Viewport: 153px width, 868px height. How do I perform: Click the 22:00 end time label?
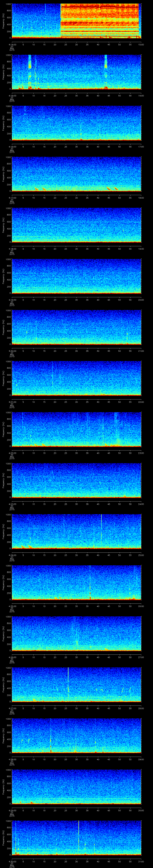click(x=141, y=402)
